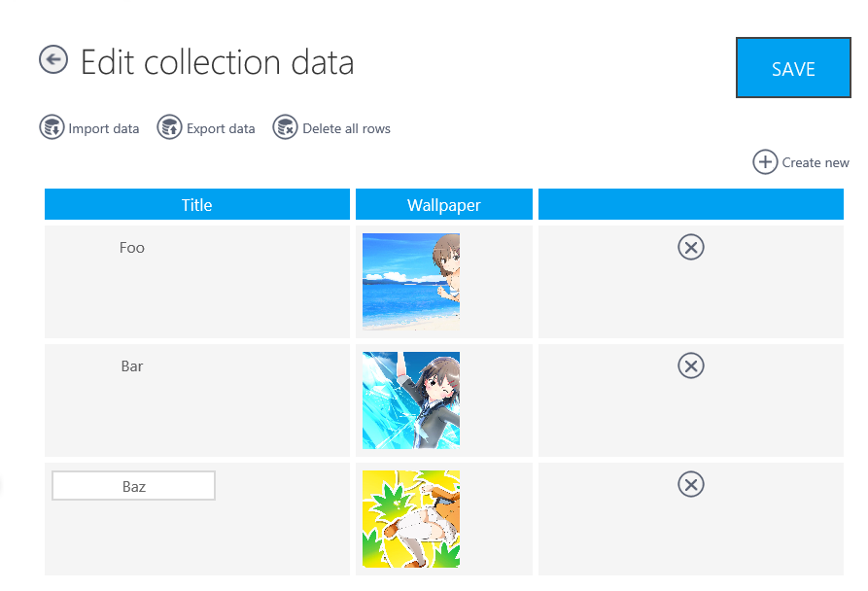Remove the Foo row with its X icon
Viewport: 868px width, 591px height.
(x=690, y=247)
